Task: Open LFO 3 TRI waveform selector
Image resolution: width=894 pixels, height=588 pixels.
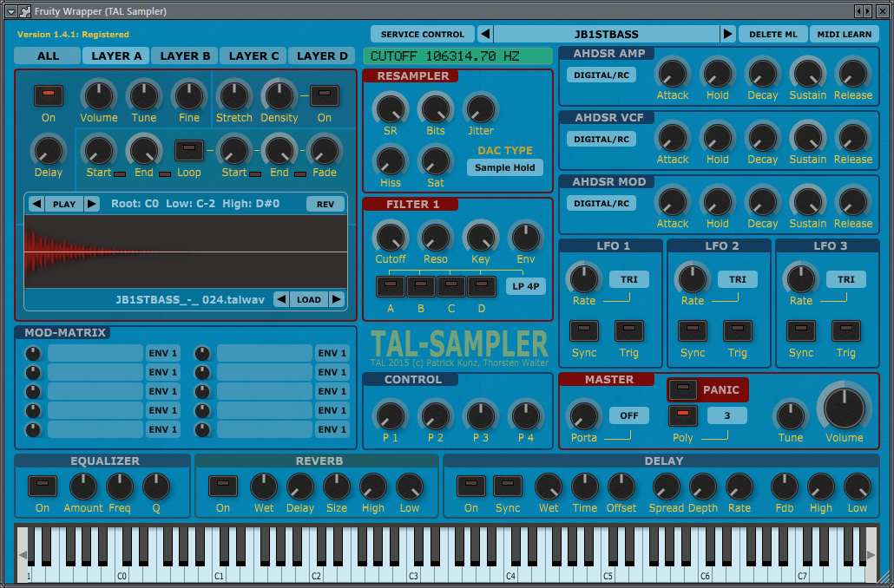Action: 846,279
